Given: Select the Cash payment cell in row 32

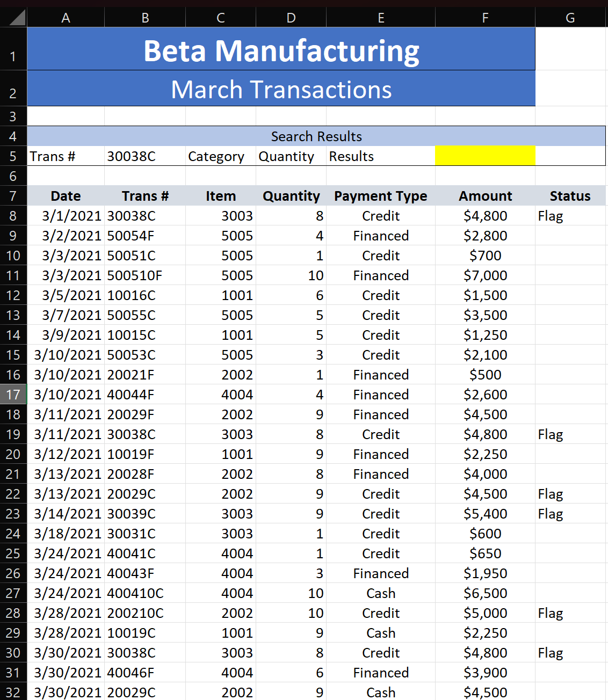Looking at the screenshot, I should (x=381, y=691).
